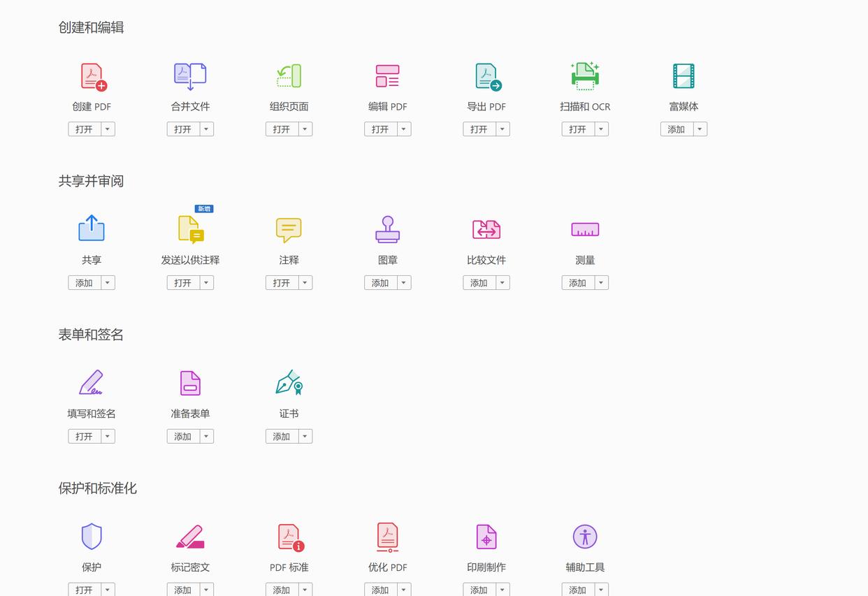Image resolution: width=868 pixels, height=596 pixels.
Task: Click the 新增 badge above 发送以供注释
Action: (x=203, y=208)
